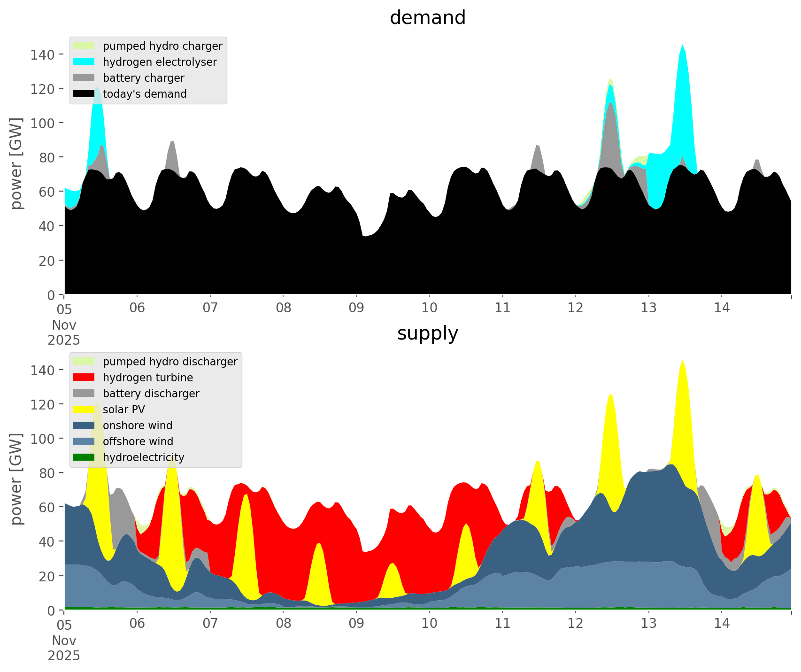Image resolution: width=801 pixels, height=672 pixels.
Task: Click the 13 date tick on supply chart
Action: (648, 624)
